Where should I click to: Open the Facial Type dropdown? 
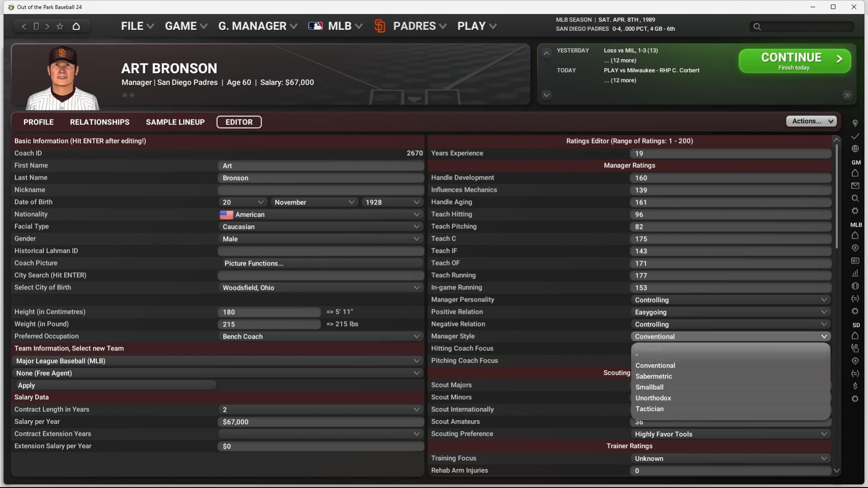320,227
